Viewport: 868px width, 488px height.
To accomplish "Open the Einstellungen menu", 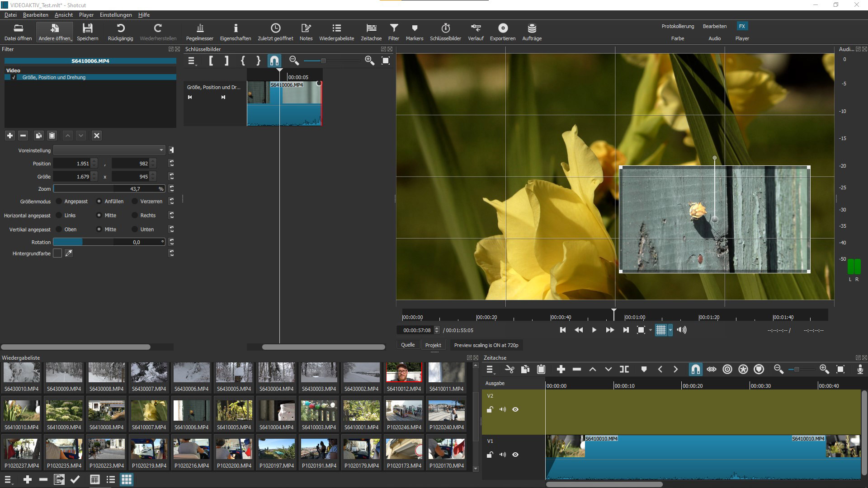I will click(x=116, y=15).
